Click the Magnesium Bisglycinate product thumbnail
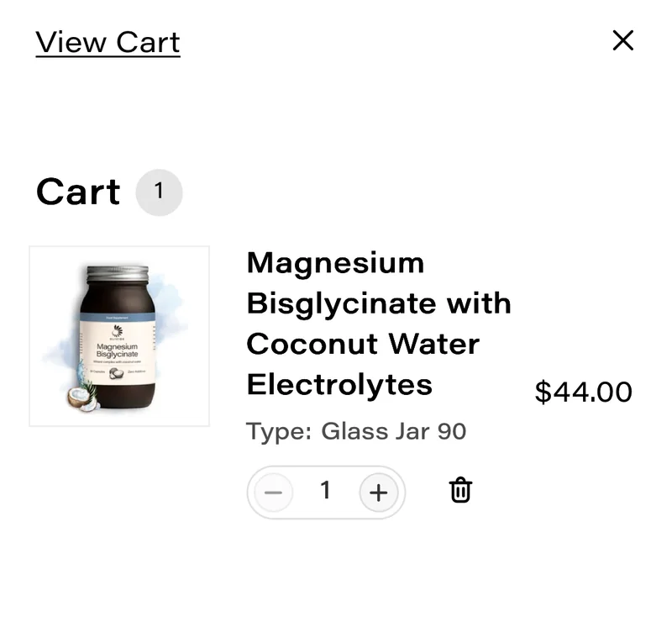This screenshot has width=672, height=627. click(x=119, y=336)
